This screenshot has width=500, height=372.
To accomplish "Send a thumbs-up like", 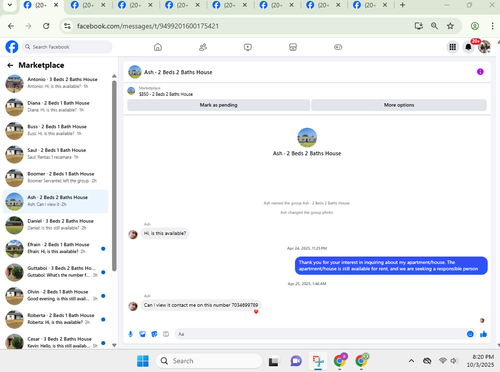I will tap(483, 334).
